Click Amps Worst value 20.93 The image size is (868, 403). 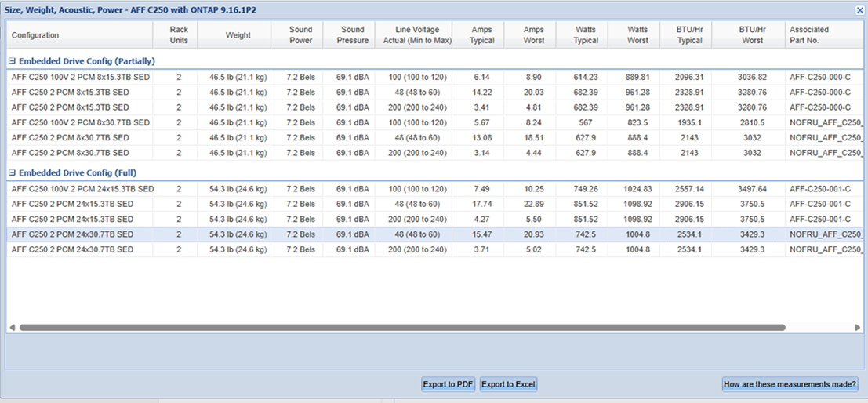click(x=534, y=234)
